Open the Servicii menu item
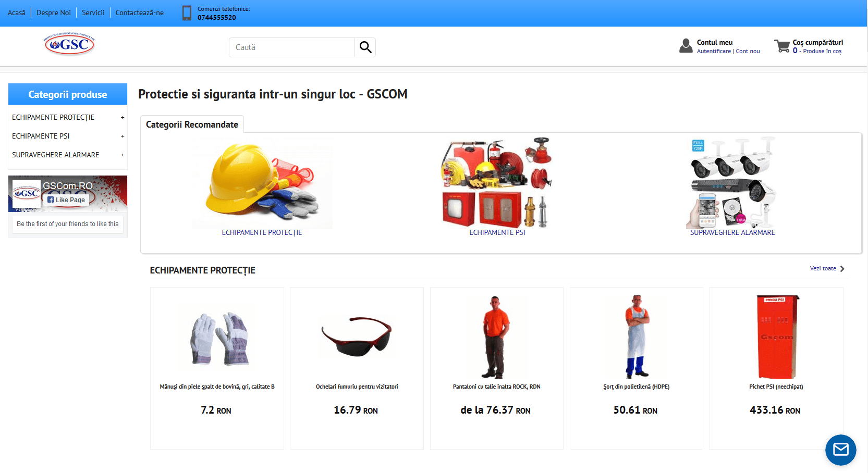Screen dimensions: 868x473 pos(93,13)
